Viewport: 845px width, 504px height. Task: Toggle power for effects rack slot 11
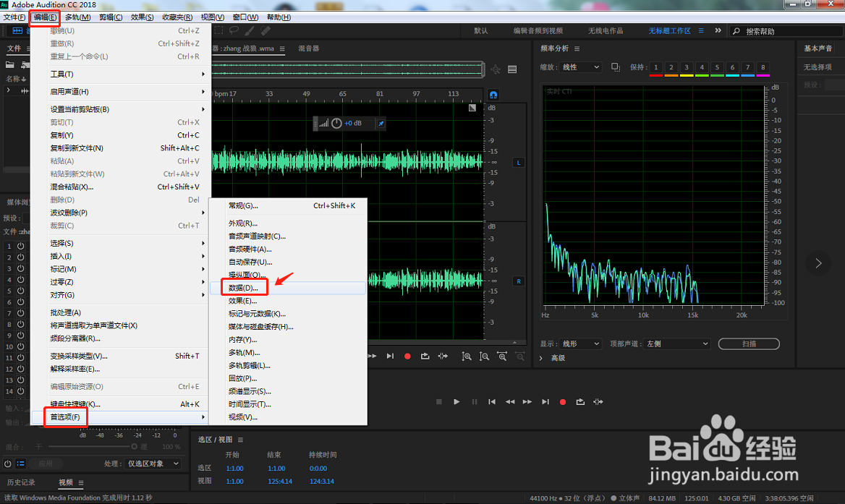20,357
